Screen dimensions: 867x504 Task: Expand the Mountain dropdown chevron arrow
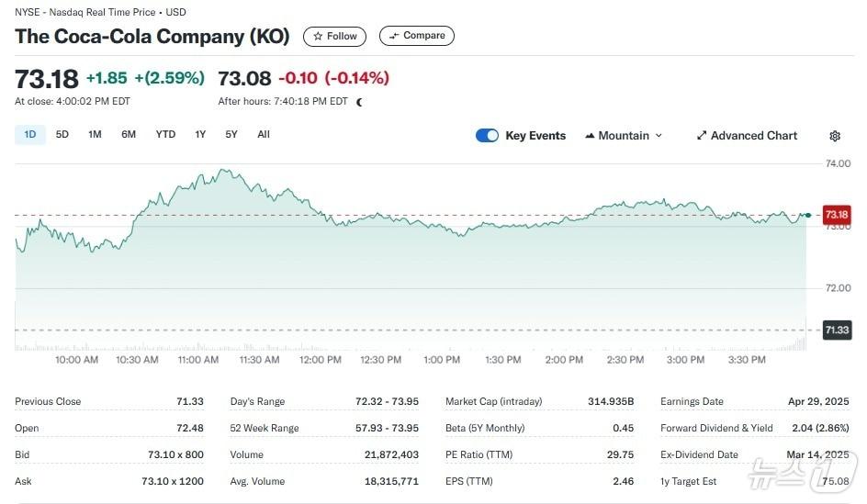click(x=659, y=136)
